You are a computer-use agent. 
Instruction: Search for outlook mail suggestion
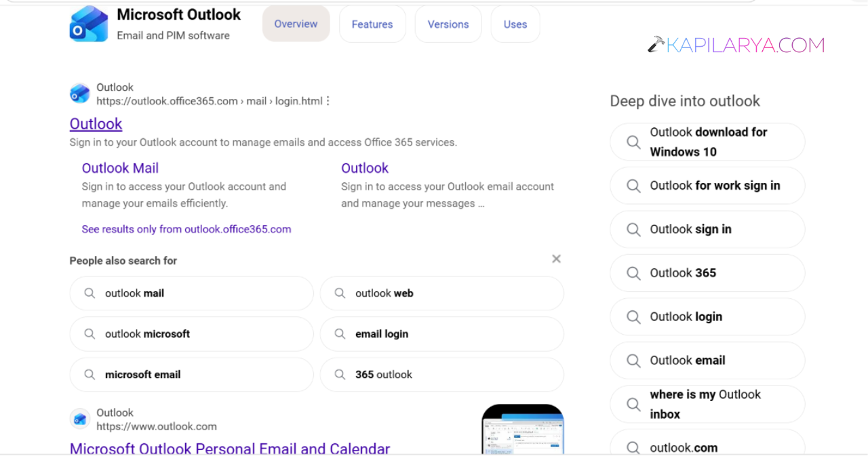191,293
